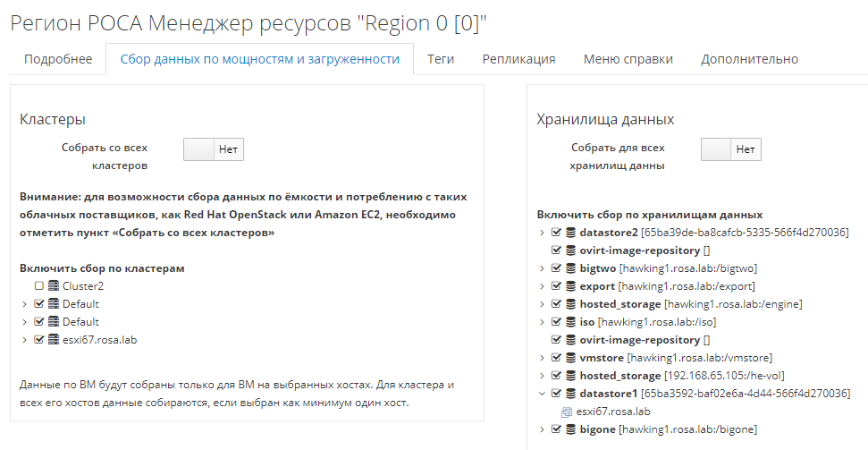
Task: Click the esxi67.rosa.lab host icon under datastore1
Action: coord(566,412)
